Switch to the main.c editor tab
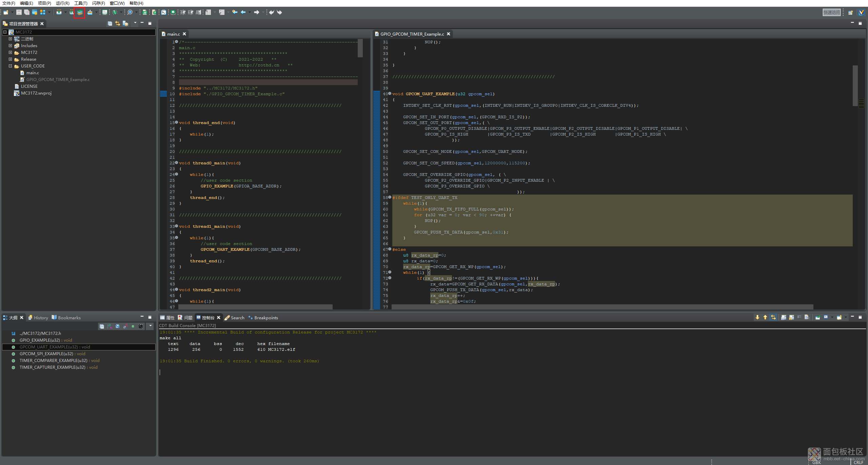Image resolution: width=868 pixels, height=465 pixels. pyautogui.click(x=173, y=34)
